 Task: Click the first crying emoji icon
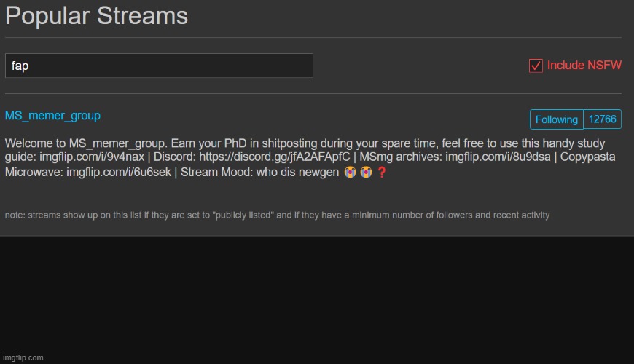350,173
